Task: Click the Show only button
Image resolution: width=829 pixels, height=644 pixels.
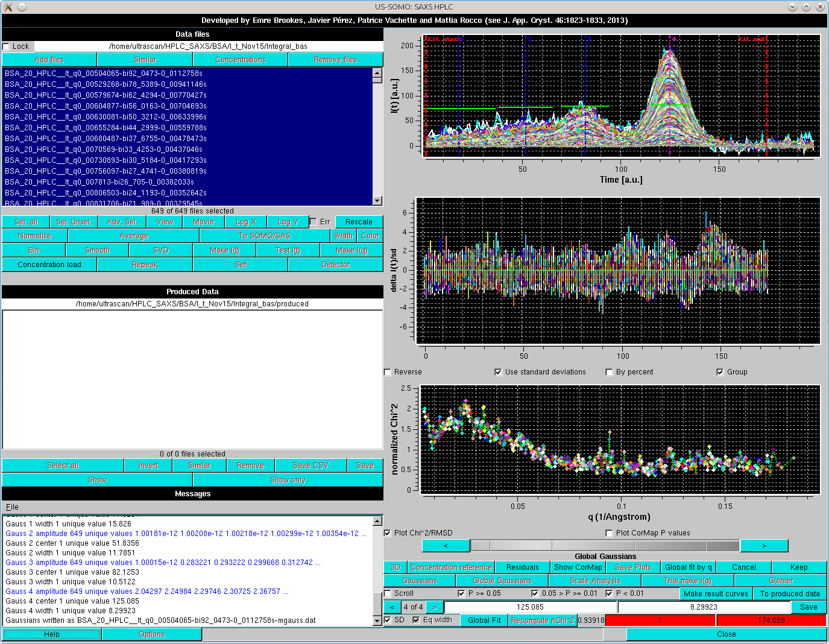Action: coord(288,480)
